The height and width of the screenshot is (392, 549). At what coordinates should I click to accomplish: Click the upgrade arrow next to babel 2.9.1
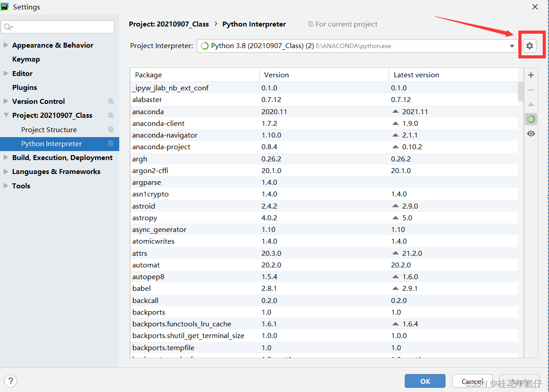click(x=396, y=288)
